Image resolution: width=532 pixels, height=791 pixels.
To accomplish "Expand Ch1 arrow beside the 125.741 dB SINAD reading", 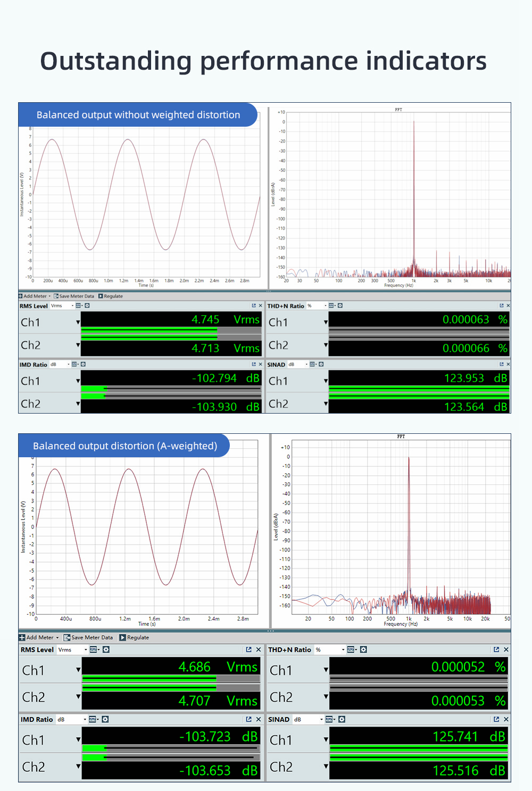I will pos(326,739).
